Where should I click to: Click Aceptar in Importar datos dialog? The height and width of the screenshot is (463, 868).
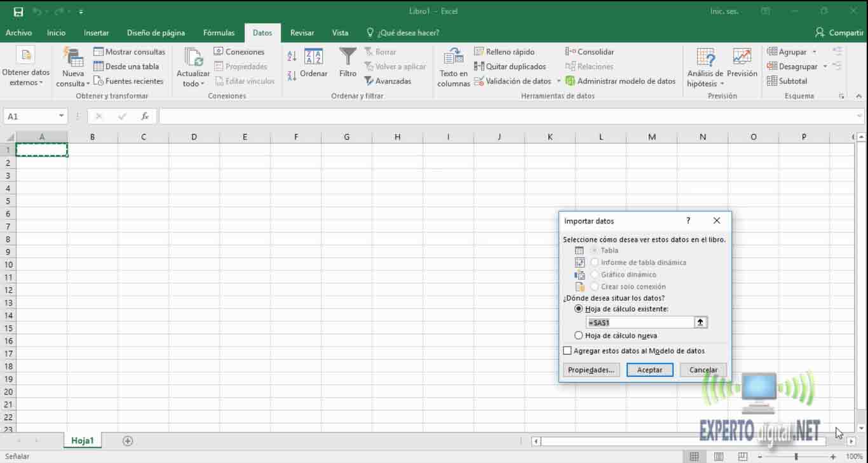[x=649, y=369]
